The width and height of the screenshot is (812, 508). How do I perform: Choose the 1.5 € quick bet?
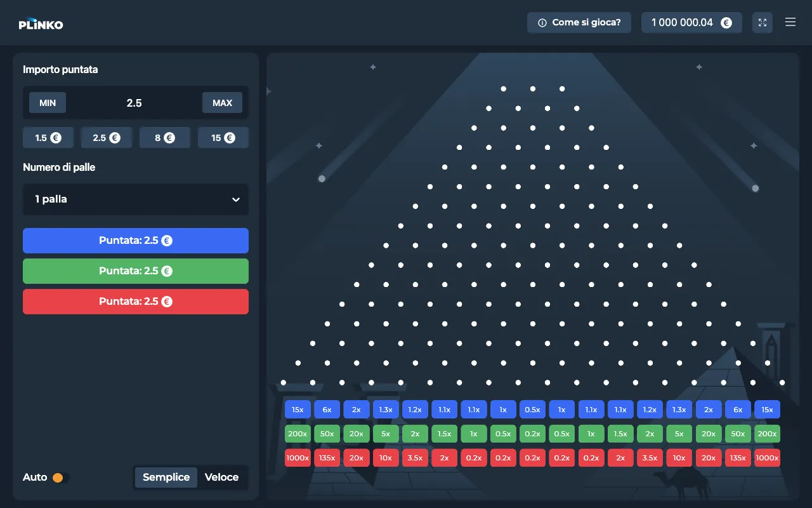pos(48,138)
